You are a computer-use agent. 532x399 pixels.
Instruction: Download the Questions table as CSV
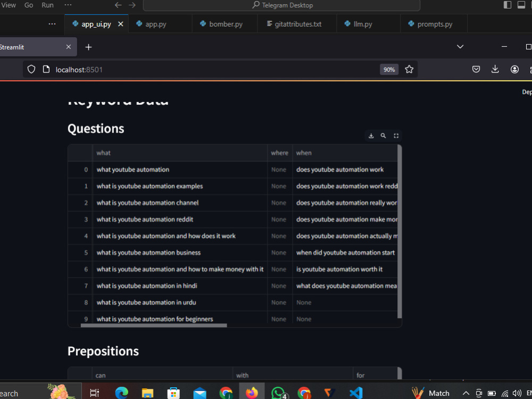(371, 136)
